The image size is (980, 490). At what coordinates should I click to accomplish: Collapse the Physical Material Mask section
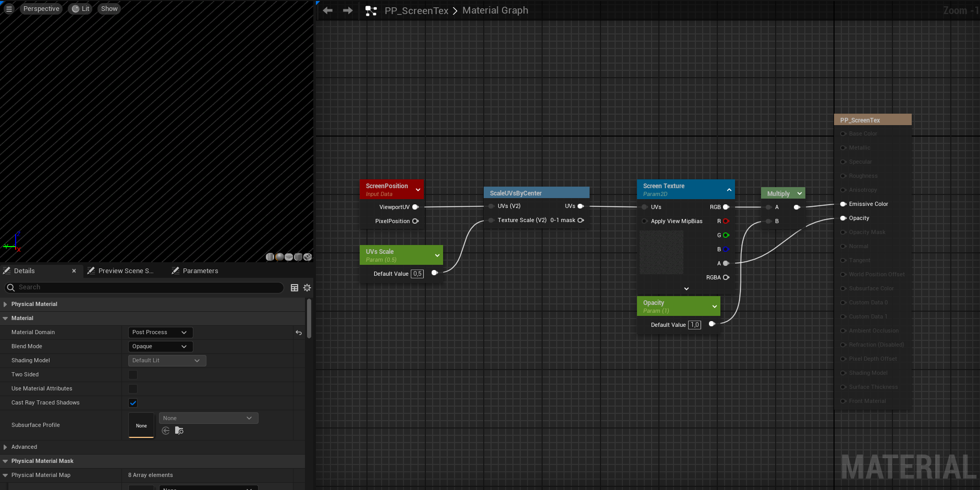tap(5, 461)
